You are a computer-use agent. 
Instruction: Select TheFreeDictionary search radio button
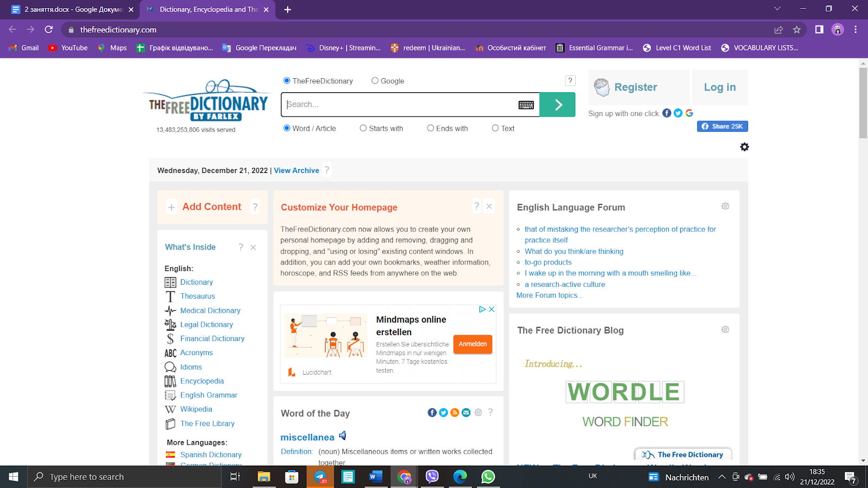(287, 81)
